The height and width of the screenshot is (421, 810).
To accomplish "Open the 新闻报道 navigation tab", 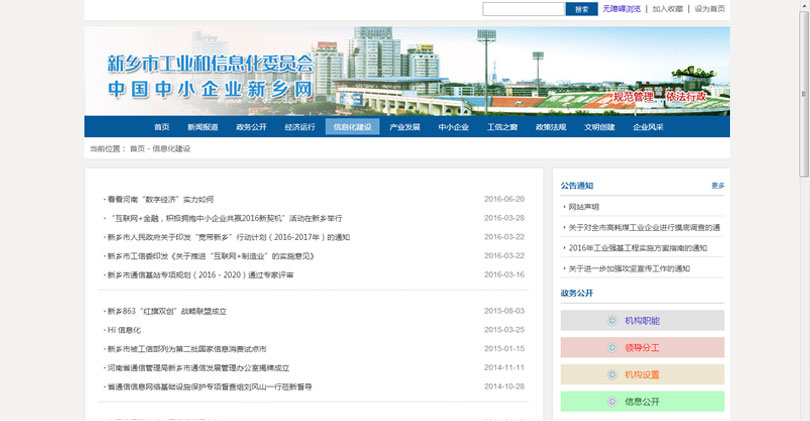I will click(x=202, y=127).
